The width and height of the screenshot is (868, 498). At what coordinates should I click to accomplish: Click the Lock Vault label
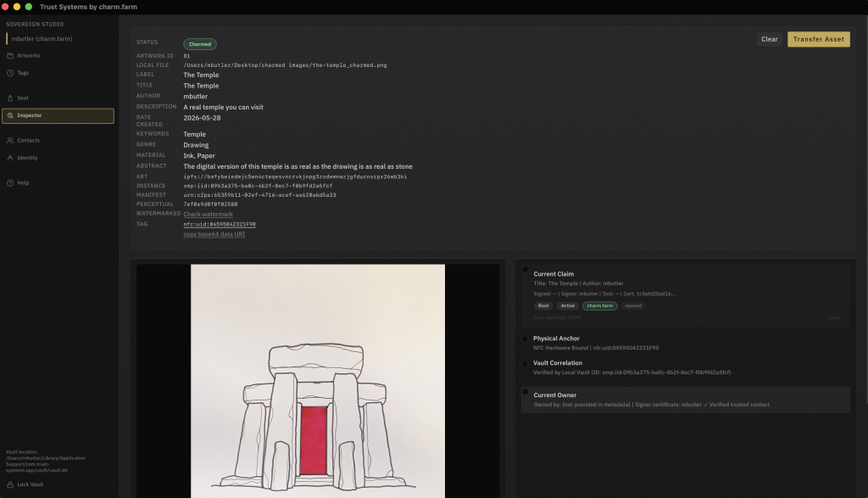pyautogui.click(x=30, y=484)
